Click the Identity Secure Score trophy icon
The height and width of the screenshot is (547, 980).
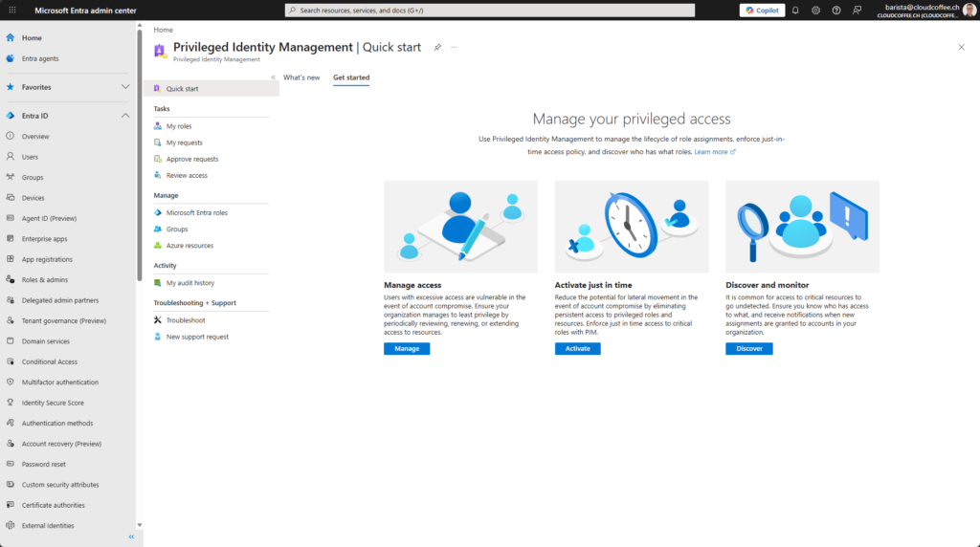coord(10,403)
